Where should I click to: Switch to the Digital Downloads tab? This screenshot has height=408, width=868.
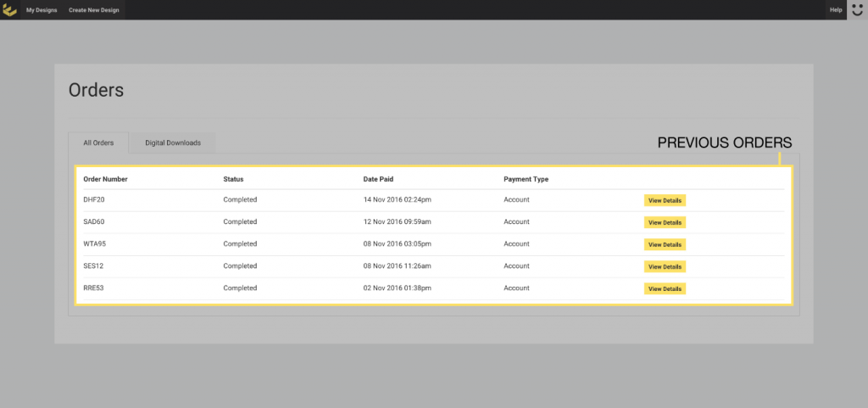tap(173, 143)
